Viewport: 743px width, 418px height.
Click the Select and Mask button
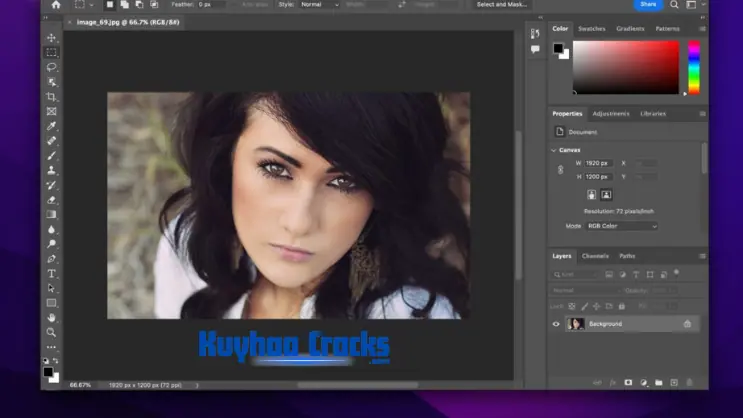click(x=502, y=5)
